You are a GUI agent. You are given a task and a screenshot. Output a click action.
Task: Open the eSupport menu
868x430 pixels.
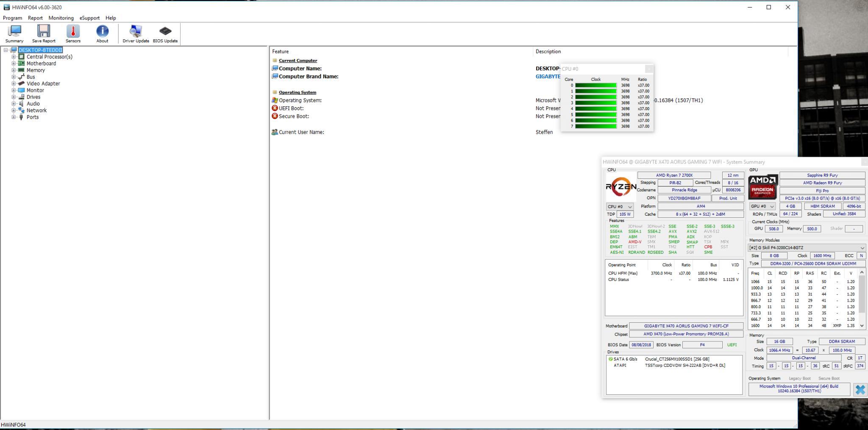pos(89,18)
